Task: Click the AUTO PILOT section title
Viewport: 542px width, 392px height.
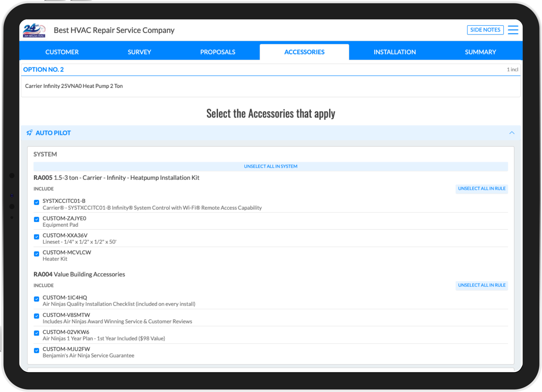Action: (53, 133)
